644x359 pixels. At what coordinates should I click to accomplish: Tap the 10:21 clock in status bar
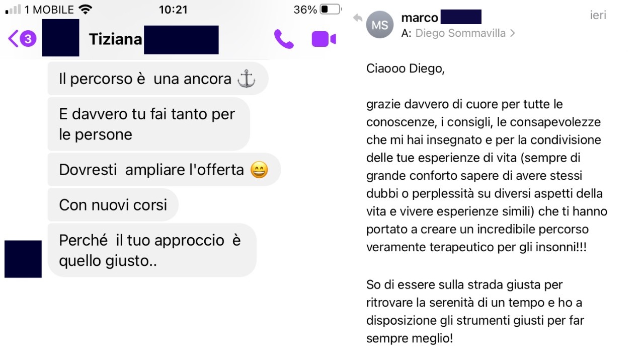pos(173,10)
